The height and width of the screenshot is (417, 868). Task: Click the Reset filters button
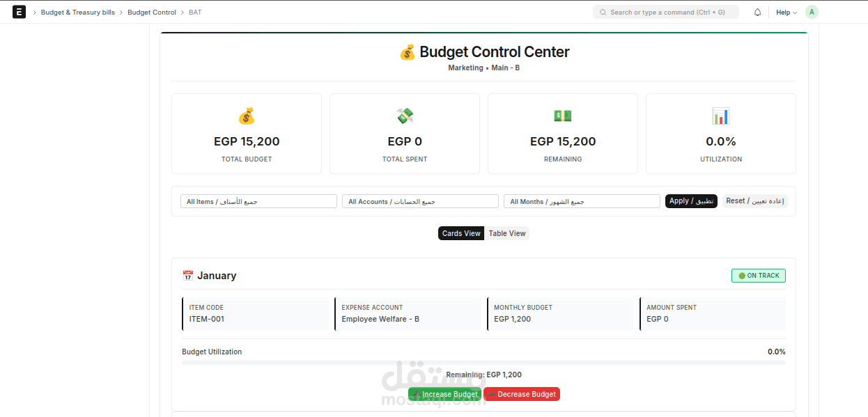point(755,201)
